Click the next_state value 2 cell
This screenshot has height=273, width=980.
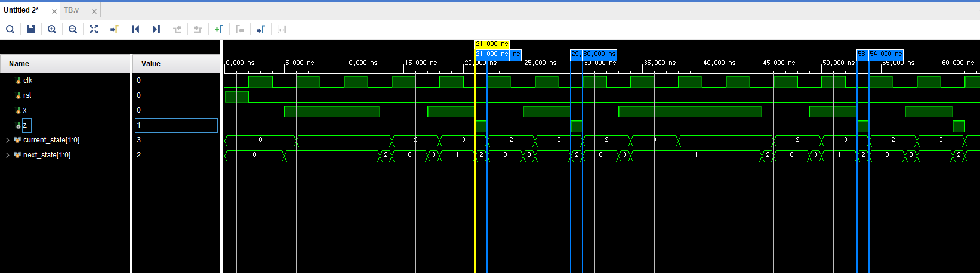coord(176,155)
